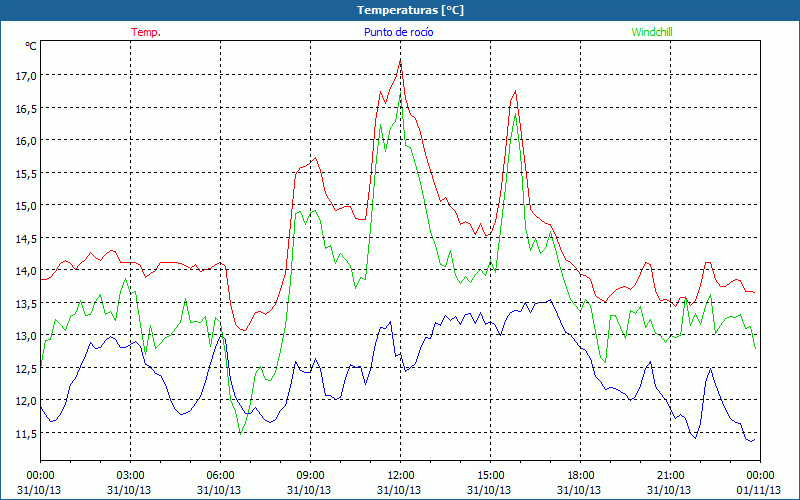Click the red temperature curve's highest peak

point(400,60)
